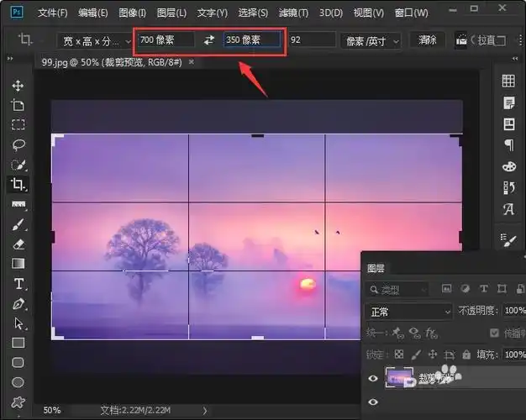Expand the left toolbar with double arrows
This screenshot has width=526, height=420.
(10, 58)
